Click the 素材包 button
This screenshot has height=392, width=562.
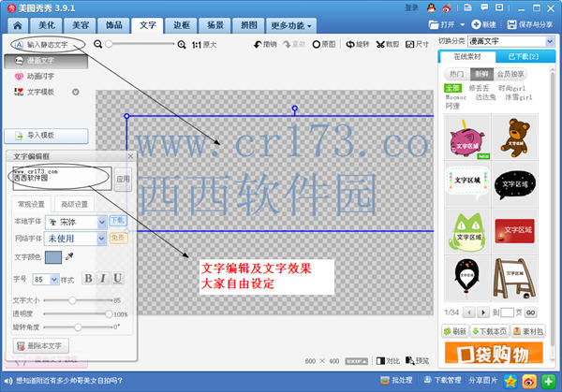[x=528, y=331]
